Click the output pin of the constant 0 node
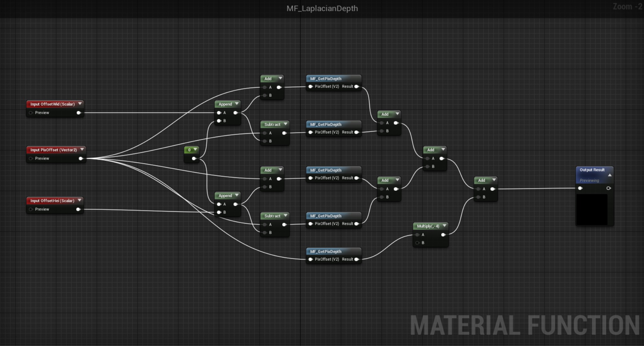The width and height of the screenshot is (644, 346). 194,159
